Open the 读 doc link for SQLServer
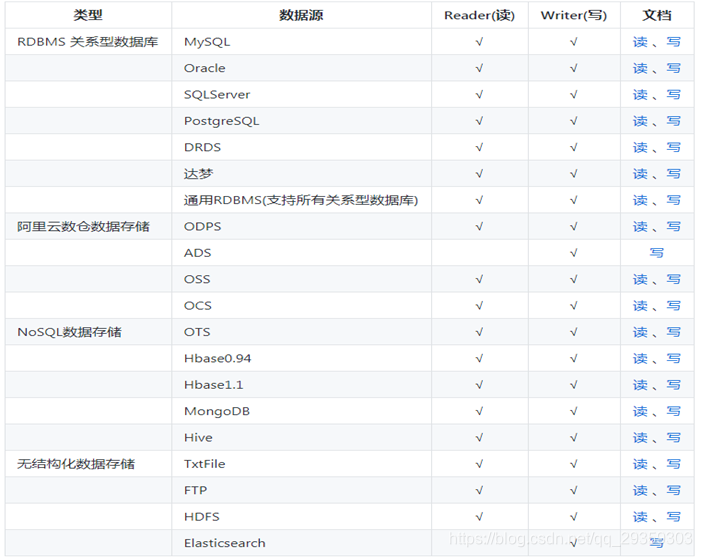 coord(640,95)
